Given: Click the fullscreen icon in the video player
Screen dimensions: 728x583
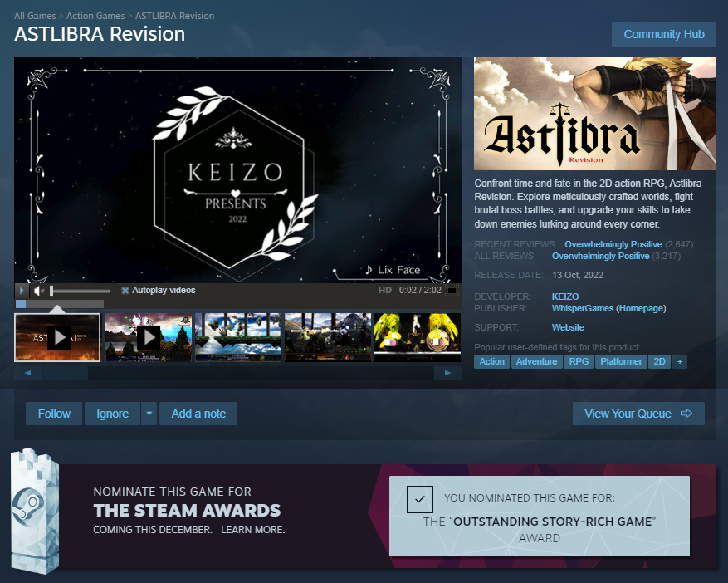Looking at the screenshot, I should tap(452, 291).
